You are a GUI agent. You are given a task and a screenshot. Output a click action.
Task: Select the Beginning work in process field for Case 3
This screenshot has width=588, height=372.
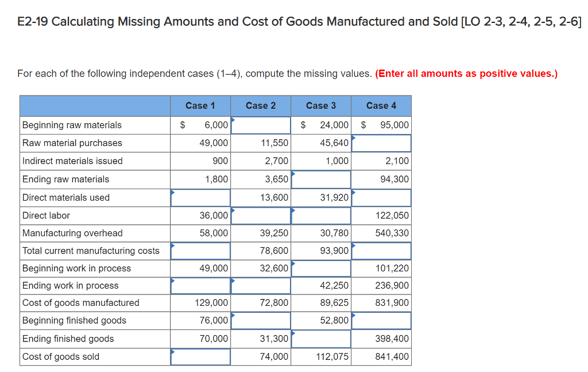point(321,268)
